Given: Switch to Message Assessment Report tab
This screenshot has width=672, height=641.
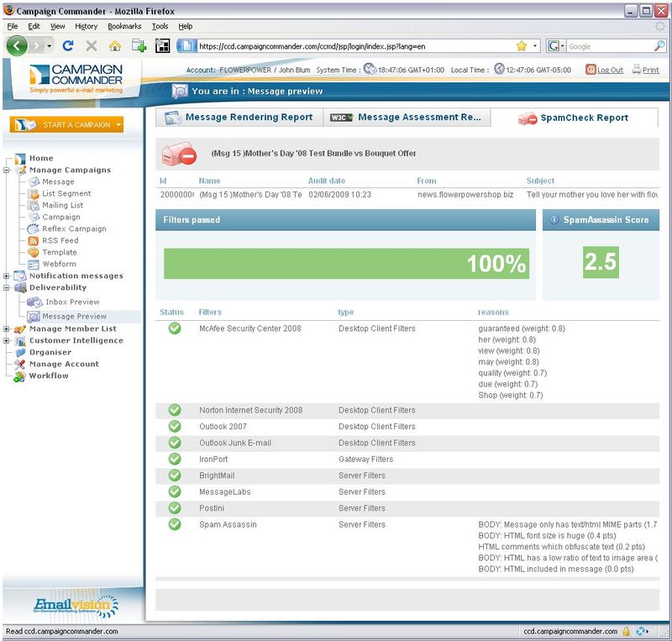Looking at the screenshot, I should (x=407, y=117).
